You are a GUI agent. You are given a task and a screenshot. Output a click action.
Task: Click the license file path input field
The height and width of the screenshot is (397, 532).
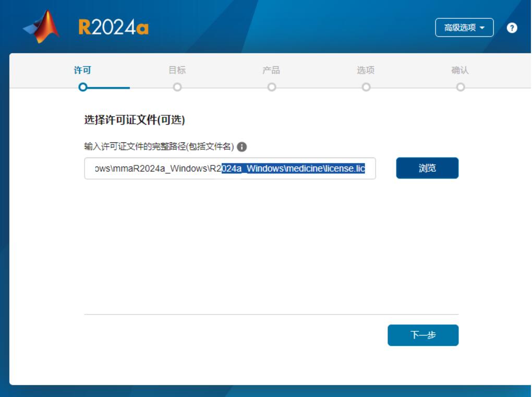(x=232, y=169)
